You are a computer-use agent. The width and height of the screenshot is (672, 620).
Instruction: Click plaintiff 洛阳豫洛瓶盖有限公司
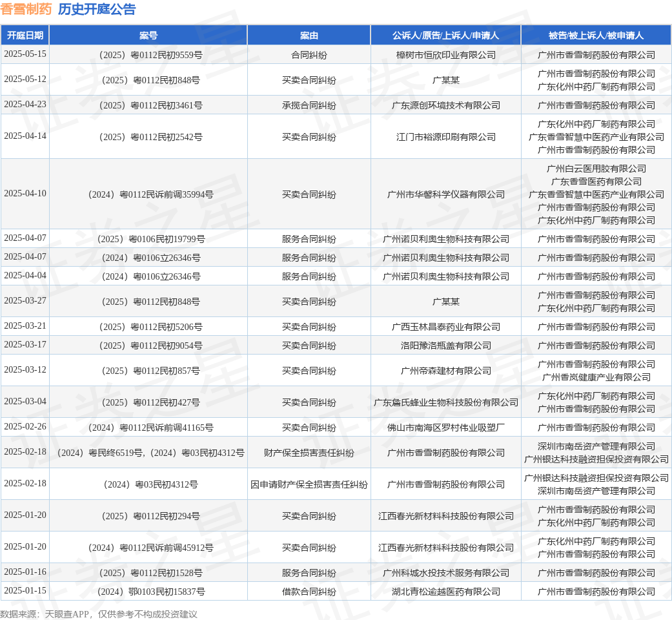point(445,346)
